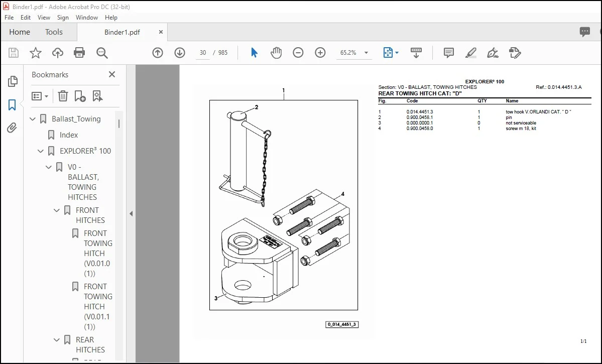This screenshot has height=364, width=602.
Task: Go to previous page arrow
Action: pyautogui.click(x=158, y=53)
